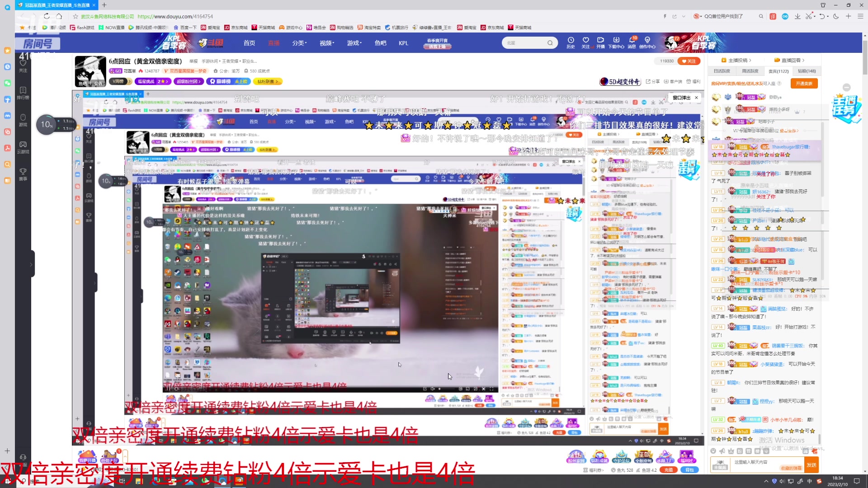
Task: Click the search magnifier in header search box
Action: click(x=550, y=43)
